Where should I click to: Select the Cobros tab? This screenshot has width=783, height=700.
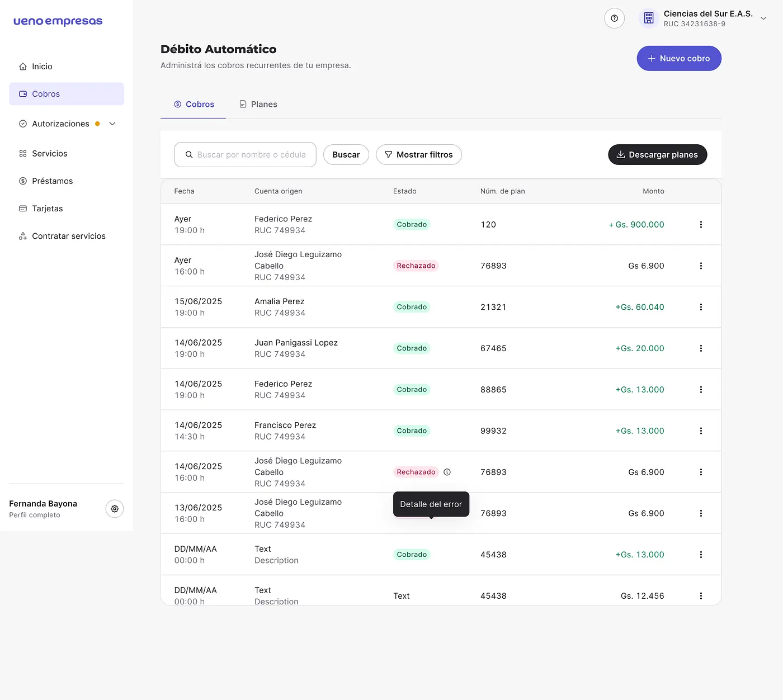coord(194,105)
